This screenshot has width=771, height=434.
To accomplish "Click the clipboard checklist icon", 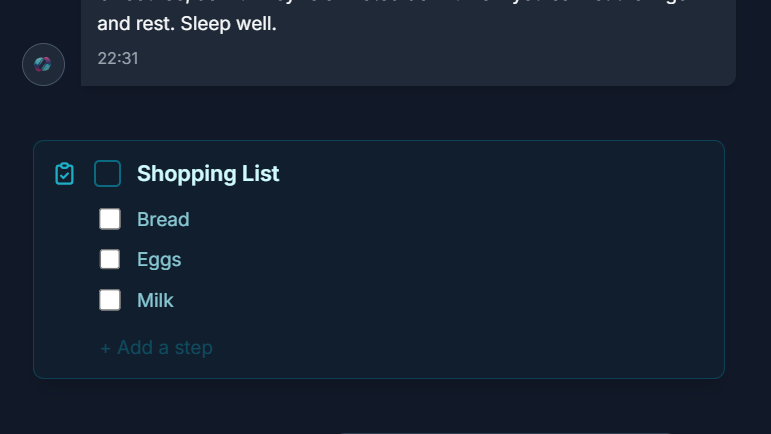I will click(64, 174).
